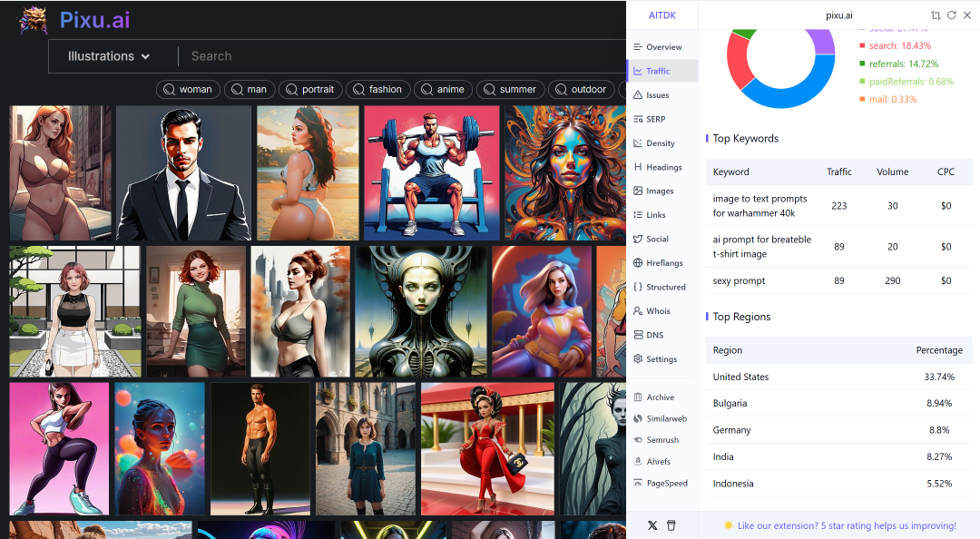Click the Bulgaria region row

coord(838,403)
